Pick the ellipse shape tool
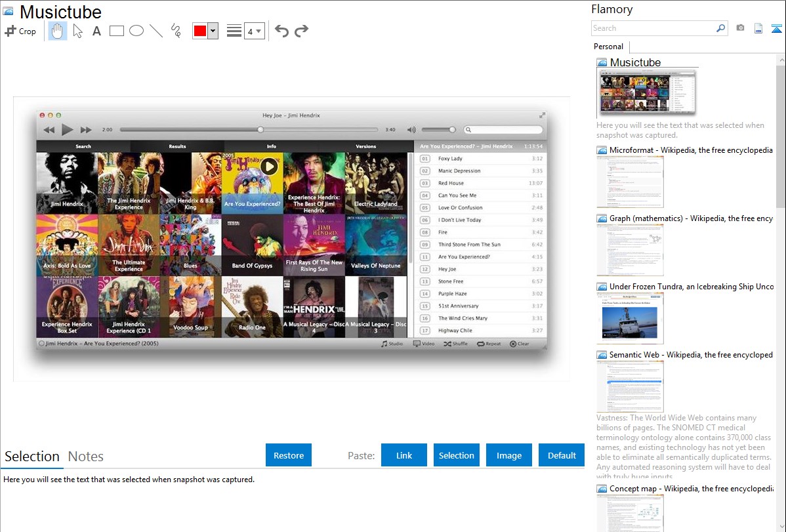The height and width of the screenshot is (532, 786). [x=136, y=31]
